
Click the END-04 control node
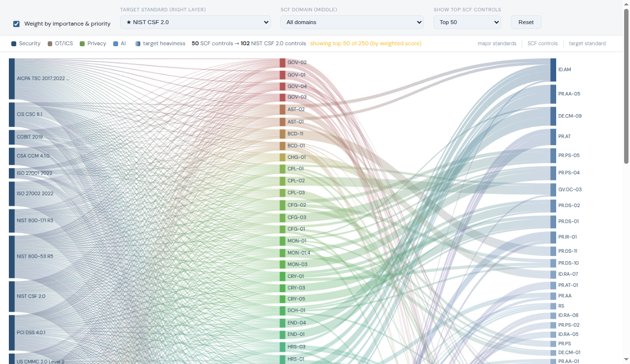click(283, 323)
